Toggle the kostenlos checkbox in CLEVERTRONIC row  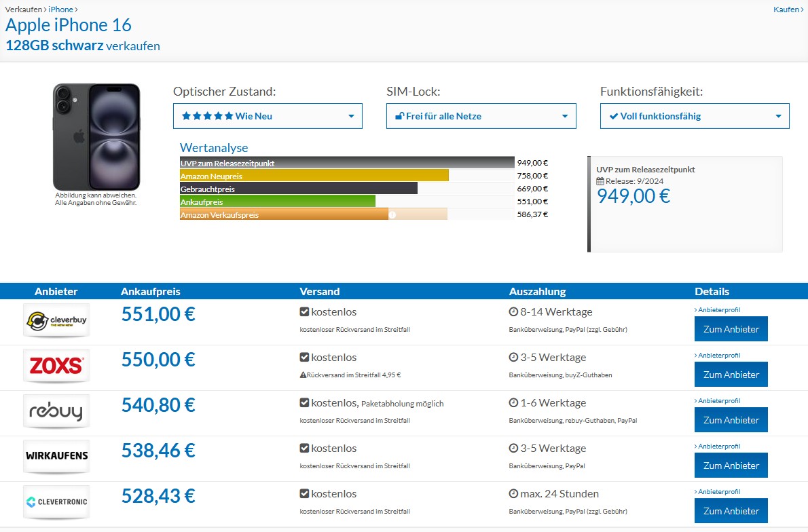(x=304, y=493)
